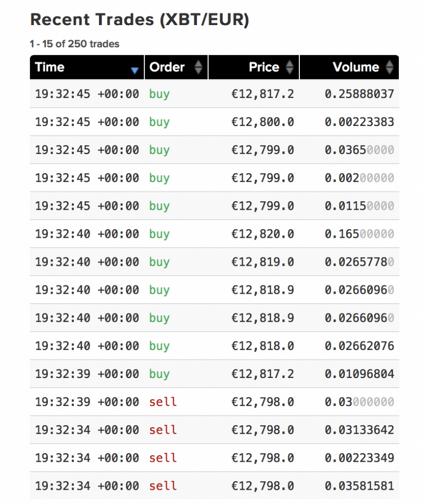This screenshot has height=504, width=422.
Task: Click the sell label in the 19:32:39 row
Action: pos(162,402)
